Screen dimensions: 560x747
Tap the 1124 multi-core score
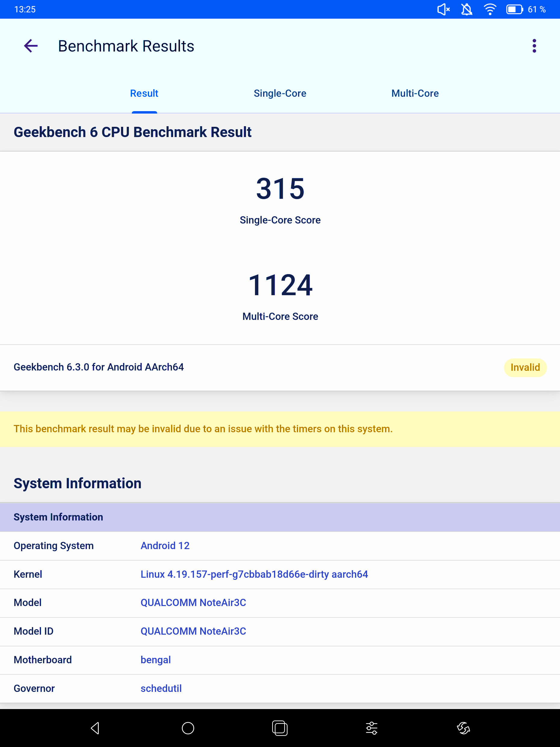click(x=280, y=285)
